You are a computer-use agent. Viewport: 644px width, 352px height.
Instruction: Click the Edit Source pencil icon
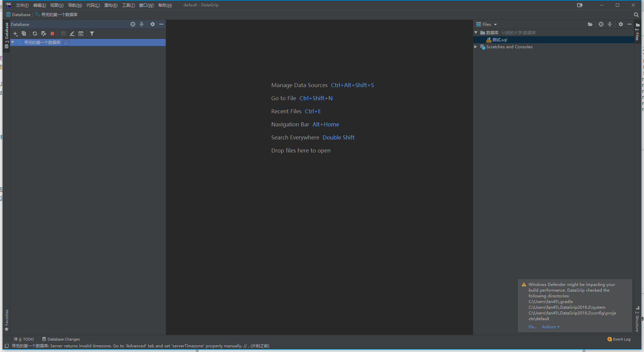tap(72, 34)
